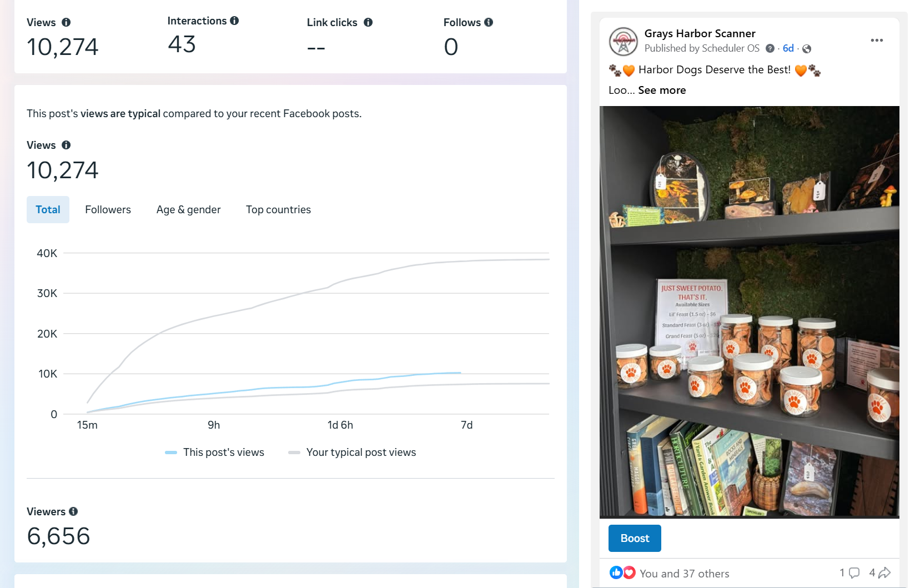Click the comment bubble icon
This screenshot has height=588, width=910.
tap(854, 573)
